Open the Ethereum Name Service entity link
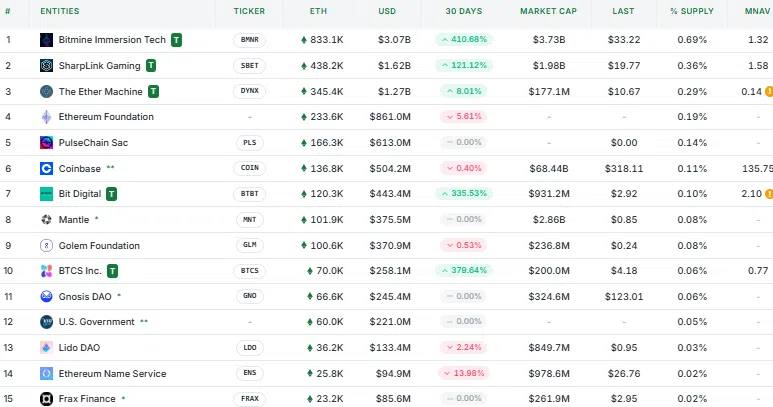The height and width of the screenshot is (407, 773). (x=112, y=373)
